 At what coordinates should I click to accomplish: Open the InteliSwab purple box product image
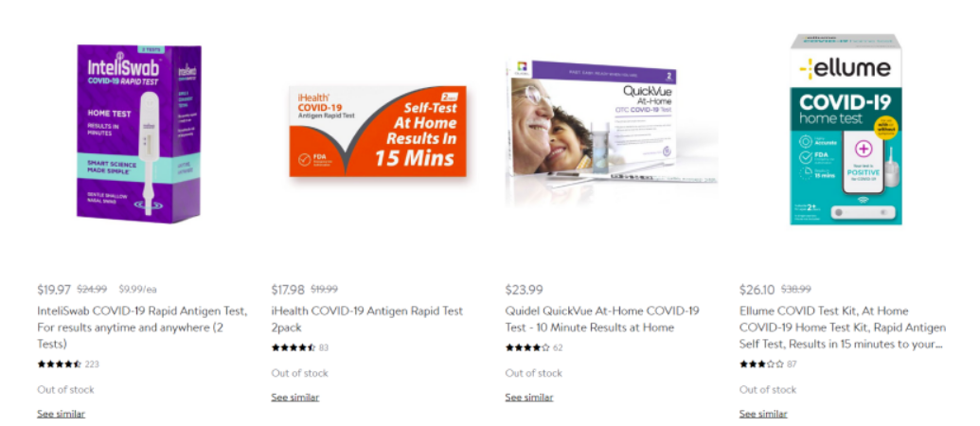(x=139, y=133)
